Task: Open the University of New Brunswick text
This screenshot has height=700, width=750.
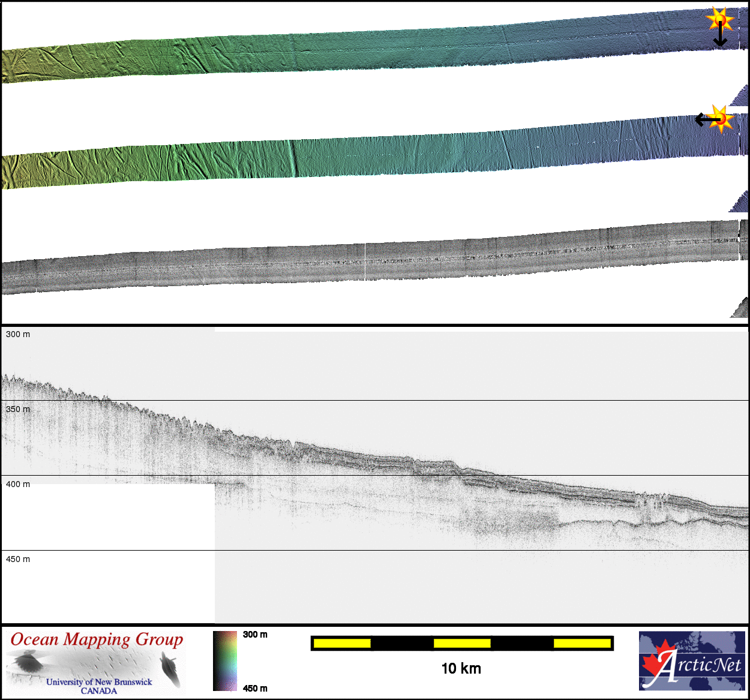Action: click(x=99, y=682)
